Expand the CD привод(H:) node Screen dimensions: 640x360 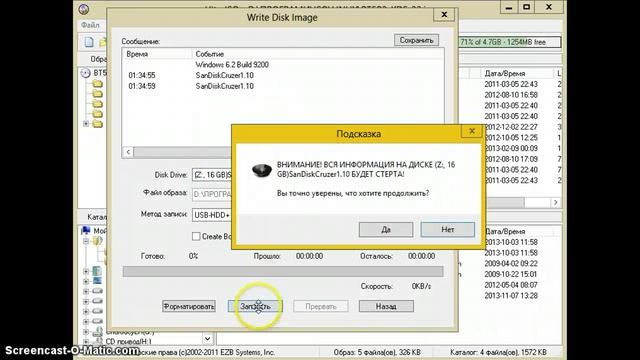[x=86, y=341]
